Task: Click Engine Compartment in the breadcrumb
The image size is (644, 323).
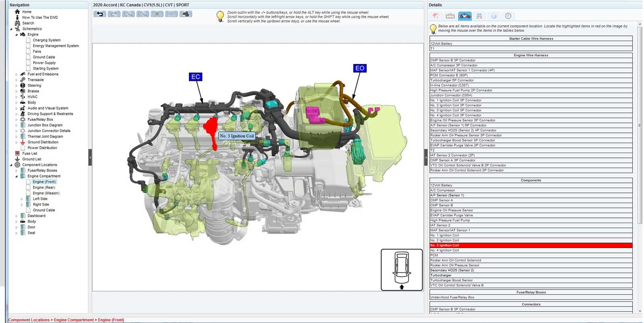Action: 74,320
